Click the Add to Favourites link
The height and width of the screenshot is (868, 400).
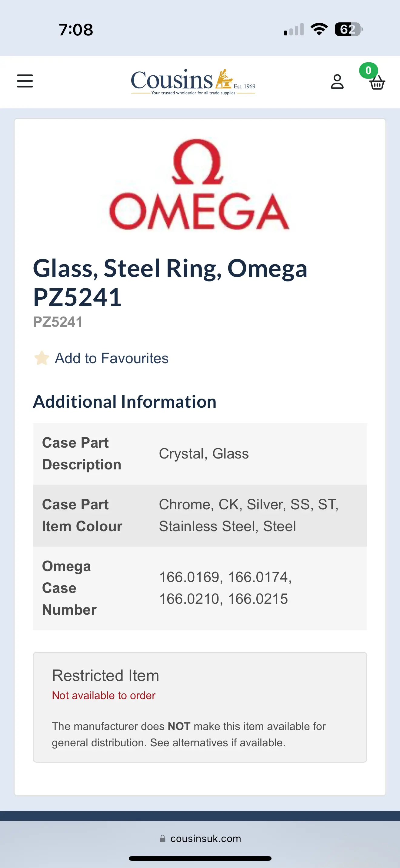pos(112,358)
